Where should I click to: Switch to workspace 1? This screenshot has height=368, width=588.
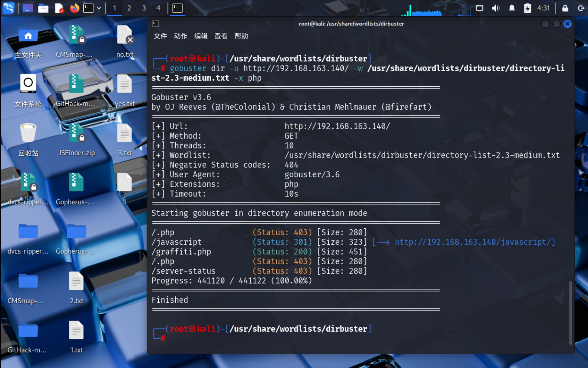pyautogui.click(x=114, y=8)
